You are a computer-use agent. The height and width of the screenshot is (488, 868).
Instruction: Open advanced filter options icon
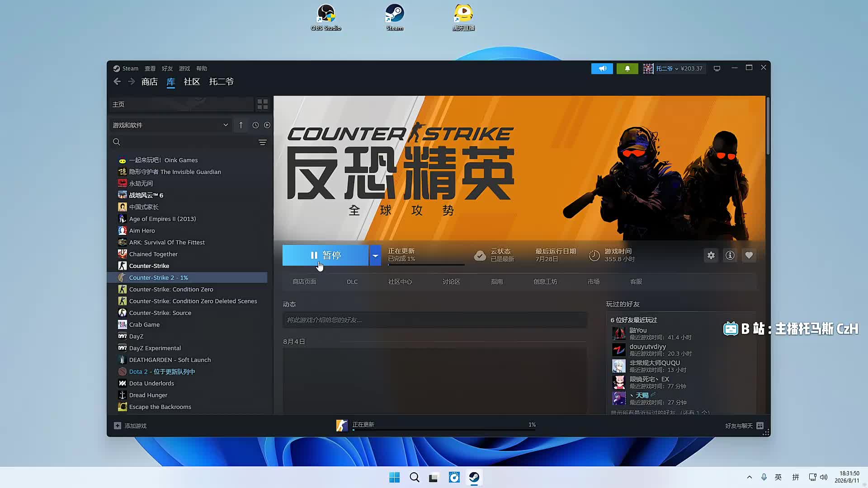tap(262, 142)
